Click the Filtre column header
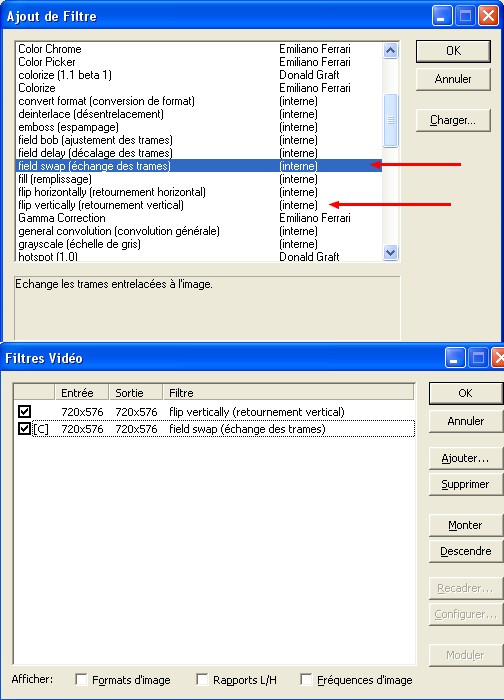 (x=288, y=392)
